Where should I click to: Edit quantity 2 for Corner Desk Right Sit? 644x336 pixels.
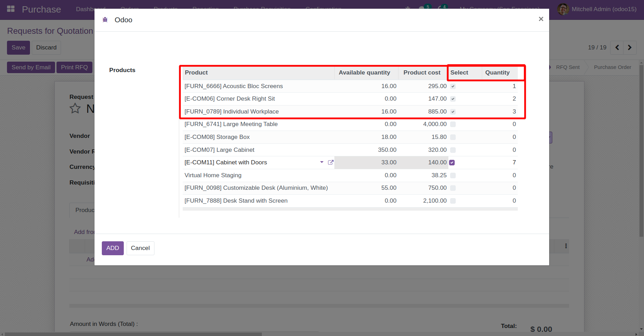(500, 99)
